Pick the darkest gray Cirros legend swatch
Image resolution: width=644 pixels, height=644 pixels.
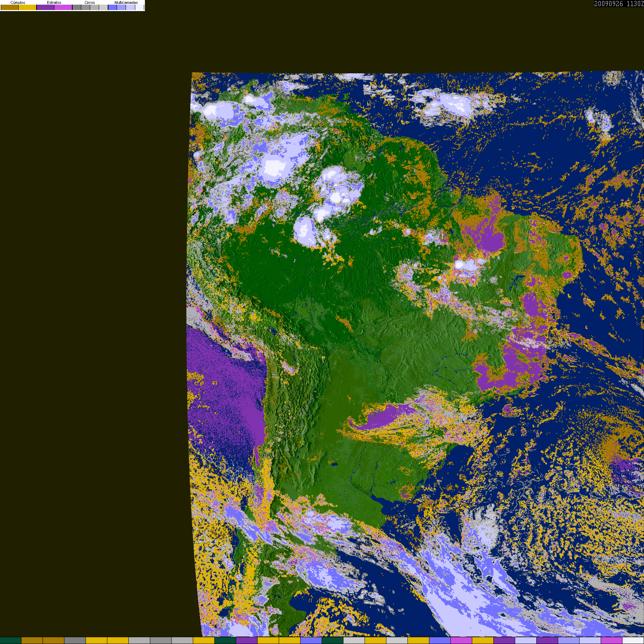(x=77, y=7)
